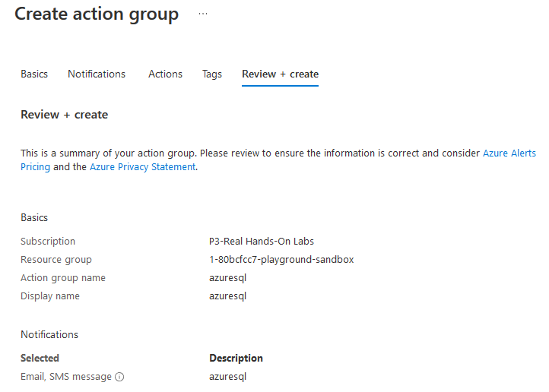
Task: Click the Notifications summary section heading
Action: pos(49,334)
